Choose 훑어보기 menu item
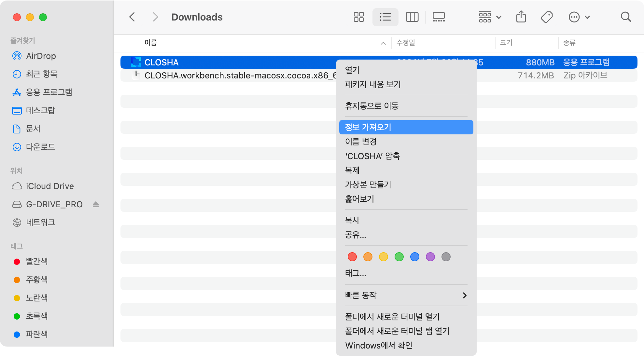Screen dimensions: 644x356 (x=406, y=199)
